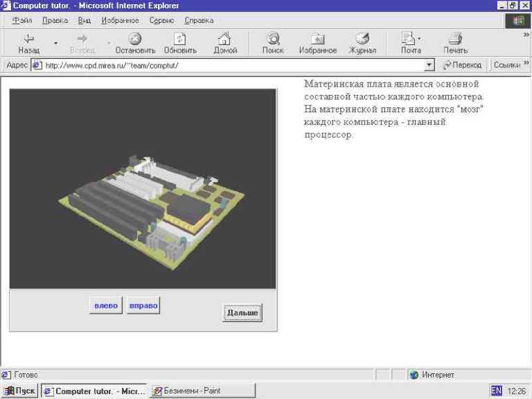This screenshot has width=532, height=399.
Task: Open the Поиск search pane
Action: [x=273, y=44]
